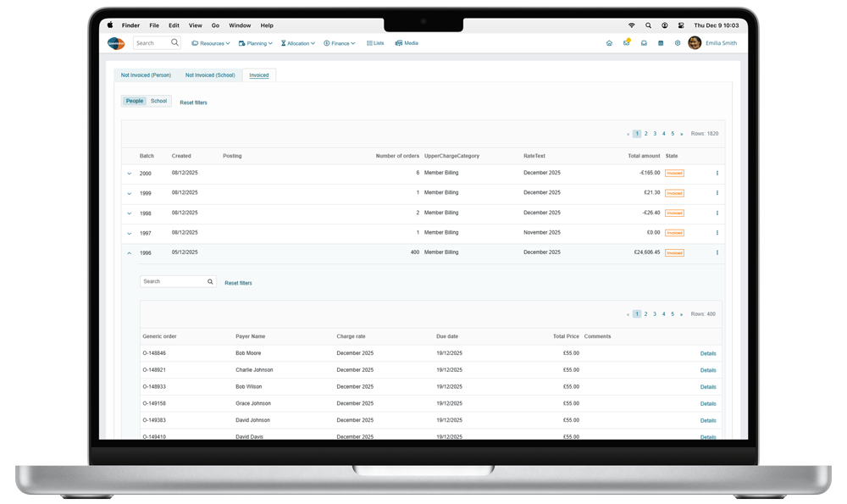Go to next batches page with » arrow
This screenshot has width=847, height=504.
pos(682,134)
